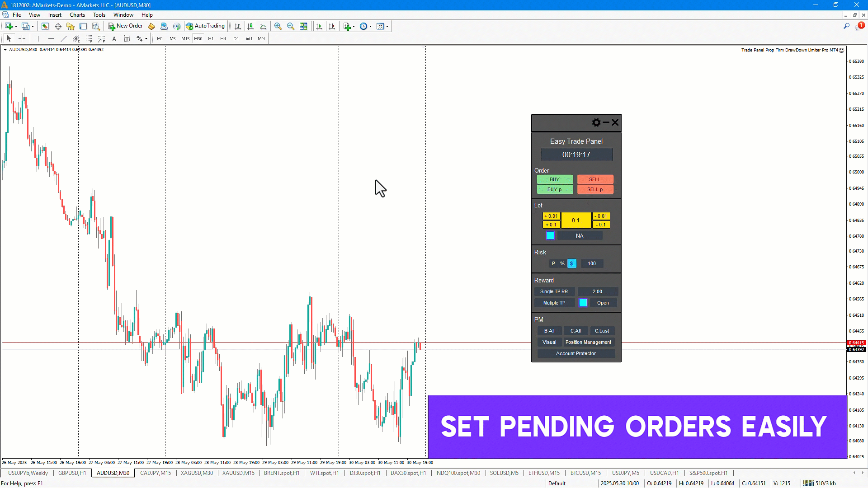The height and width of the screenshot is (488, 868).
Task: Click the Tile Windows icon
Action: [303, 26]
